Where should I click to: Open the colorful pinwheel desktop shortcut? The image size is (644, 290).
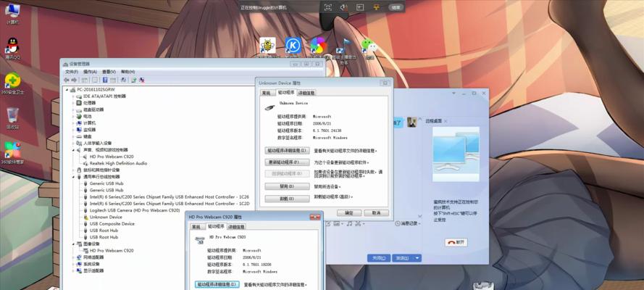(x=318, y=46)
